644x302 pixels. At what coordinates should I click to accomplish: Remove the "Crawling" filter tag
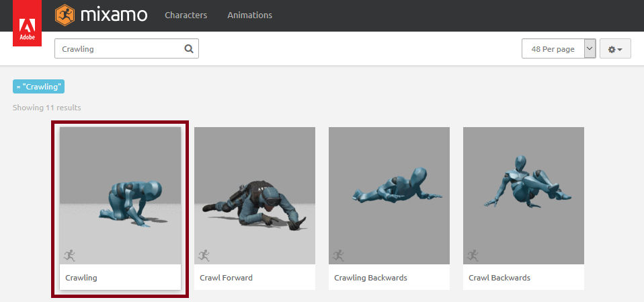[x=38, y=87]
